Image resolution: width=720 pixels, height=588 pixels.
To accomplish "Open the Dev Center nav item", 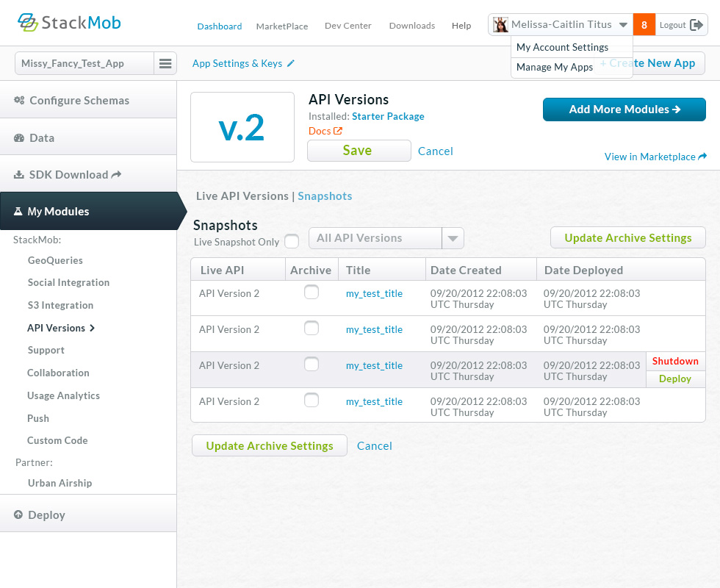I will coord(348,26).
